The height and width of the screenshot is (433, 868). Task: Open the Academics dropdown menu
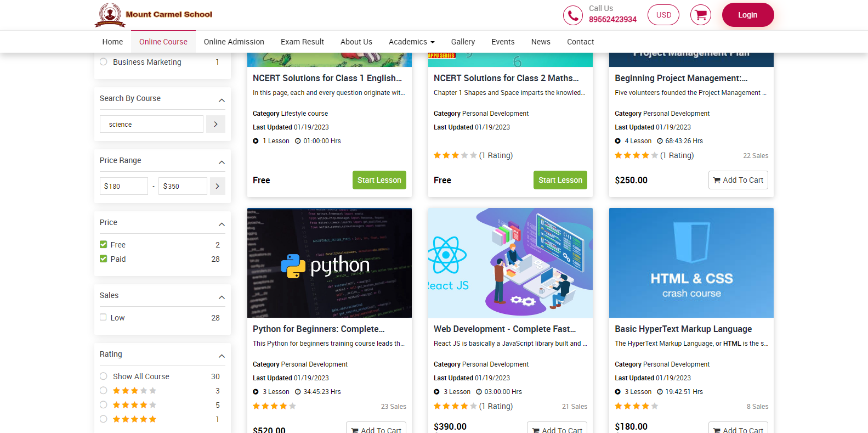(411, 42)
